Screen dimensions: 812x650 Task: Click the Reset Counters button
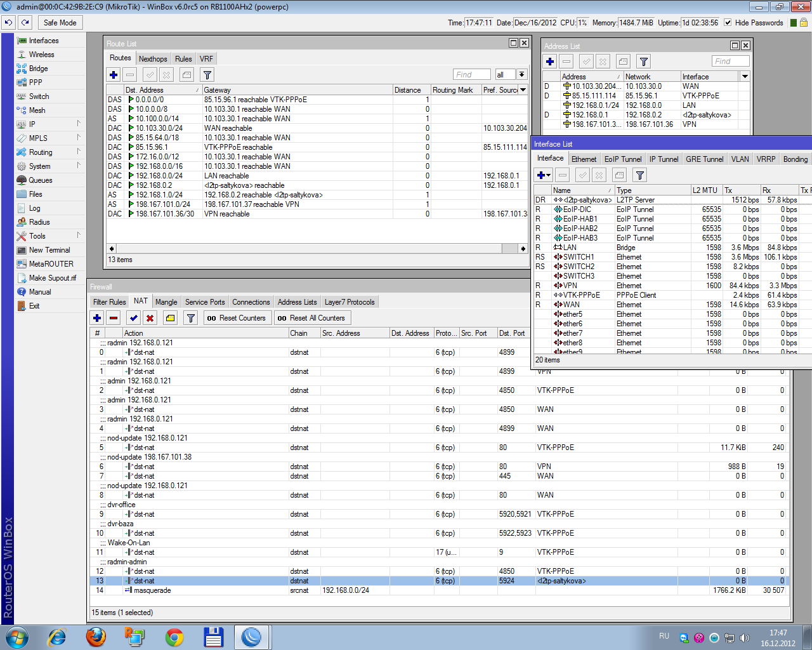tap(236, 318)
